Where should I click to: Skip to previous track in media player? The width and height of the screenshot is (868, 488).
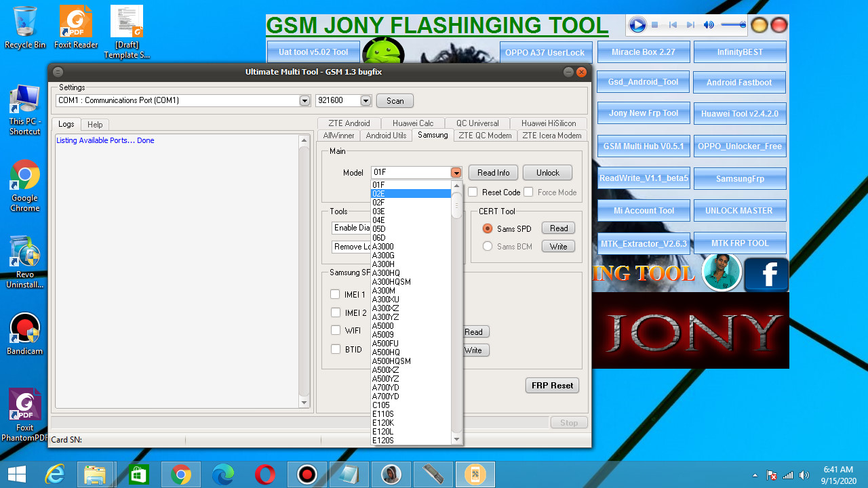point(673,25)
